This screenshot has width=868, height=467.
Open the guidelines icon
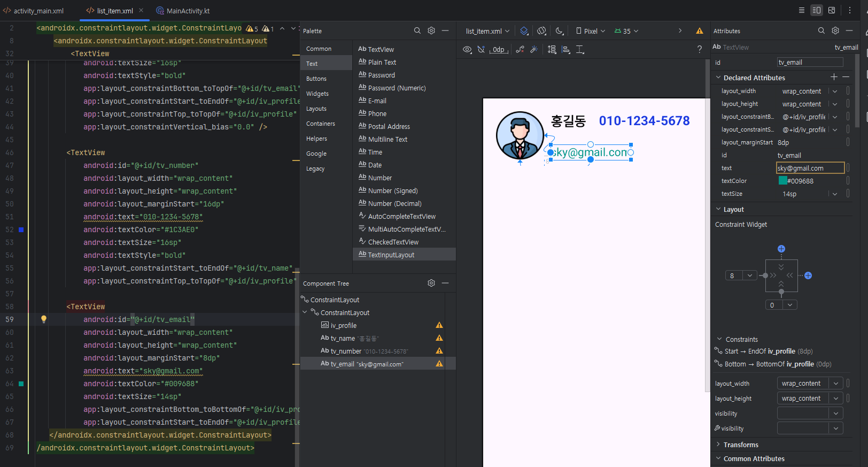coord(580,50)
